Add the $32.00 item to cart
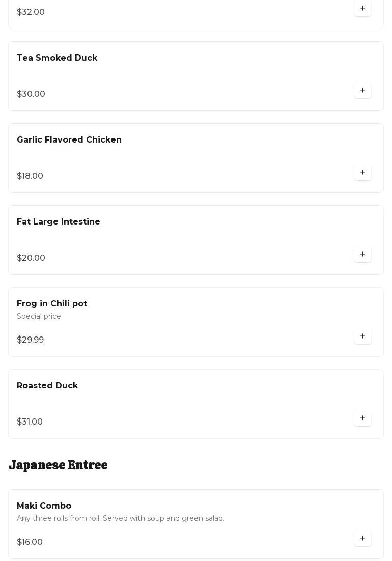The height and width of the screenshot is (561, 392). (362, 9)
